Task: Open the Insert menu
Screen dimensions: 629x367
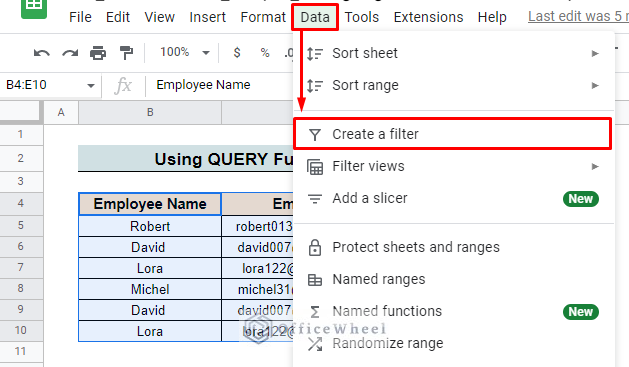Action: (x=207, y=17)
